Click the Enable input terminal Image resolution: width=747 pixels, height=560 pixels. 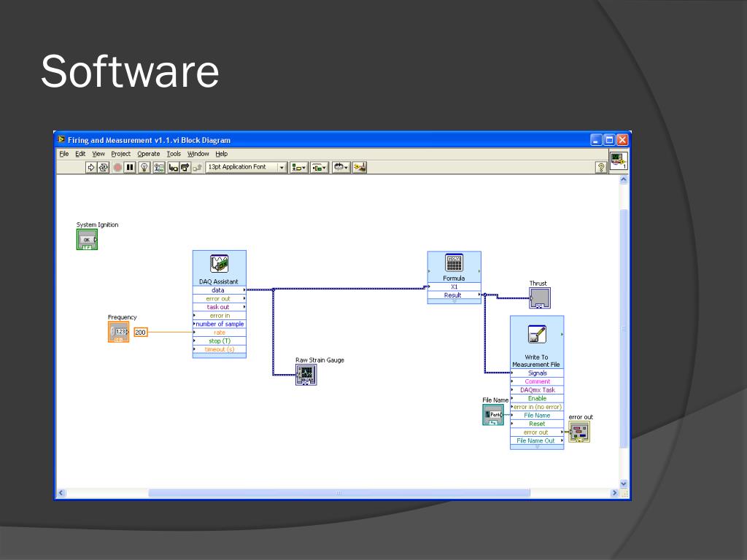(x=537, y=399)
